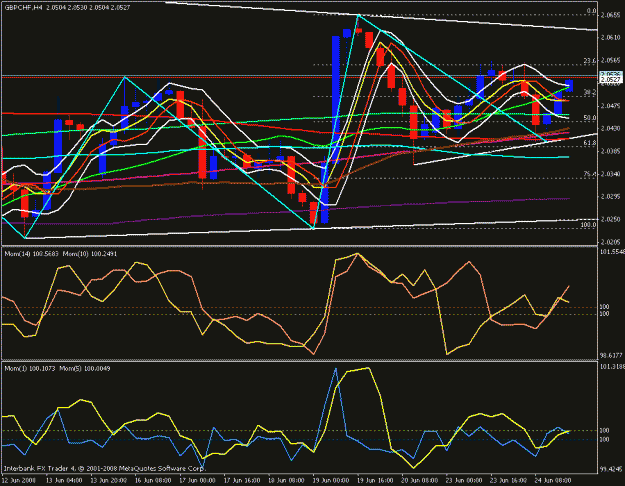Click the current price tag 2.0527

point(611,80)
